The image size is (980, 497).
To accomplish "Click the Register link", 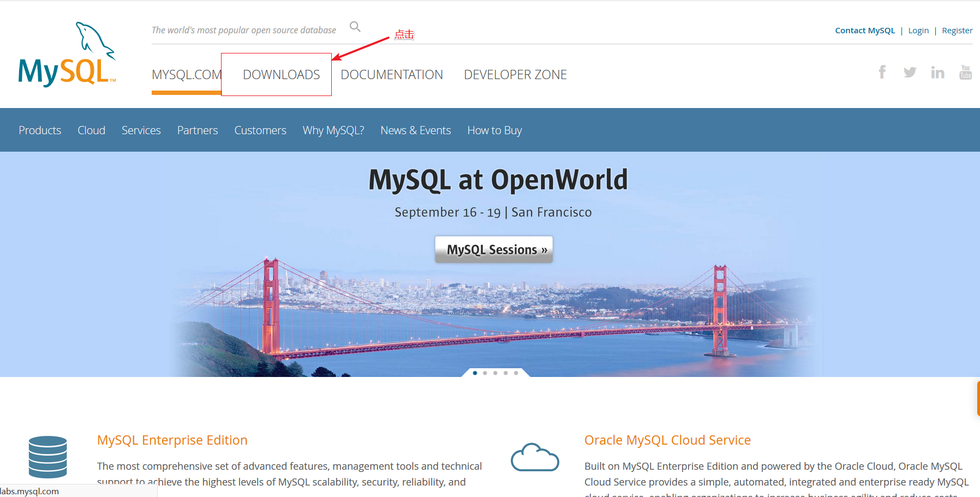I will tap(957, 31).
